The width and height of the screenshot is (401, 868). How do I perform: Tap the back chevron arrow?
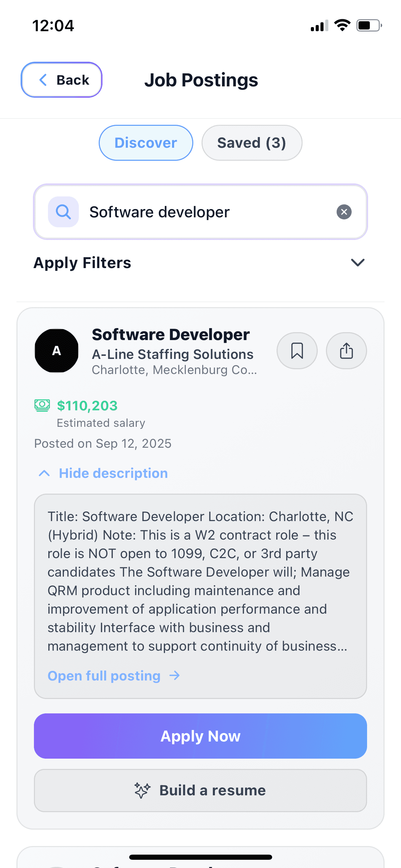point(43,80)
